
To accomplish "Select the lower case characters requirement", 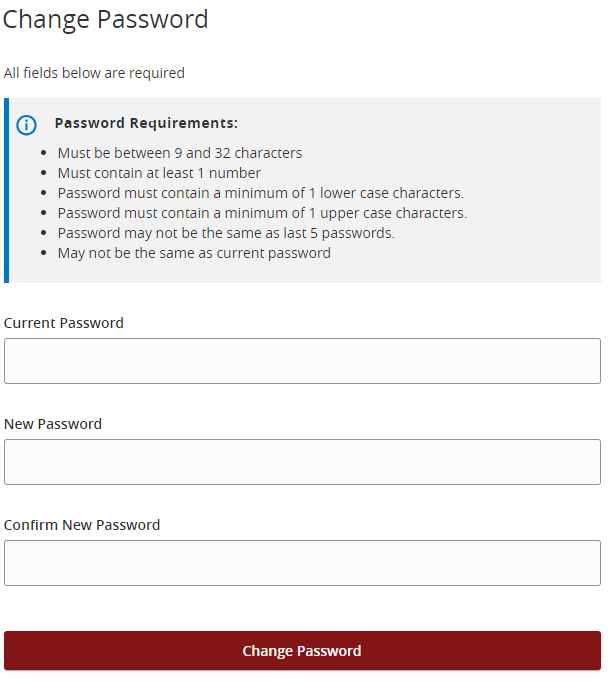I will (261, 193).
